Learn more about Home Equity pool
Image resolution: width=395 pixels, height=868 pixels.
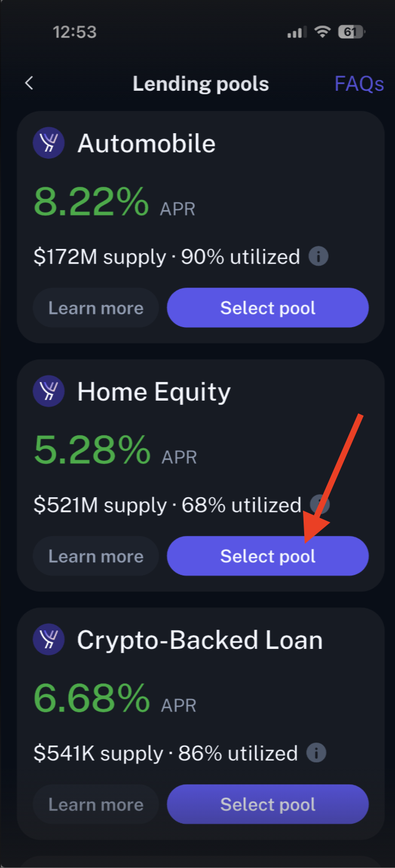point(96,556)
